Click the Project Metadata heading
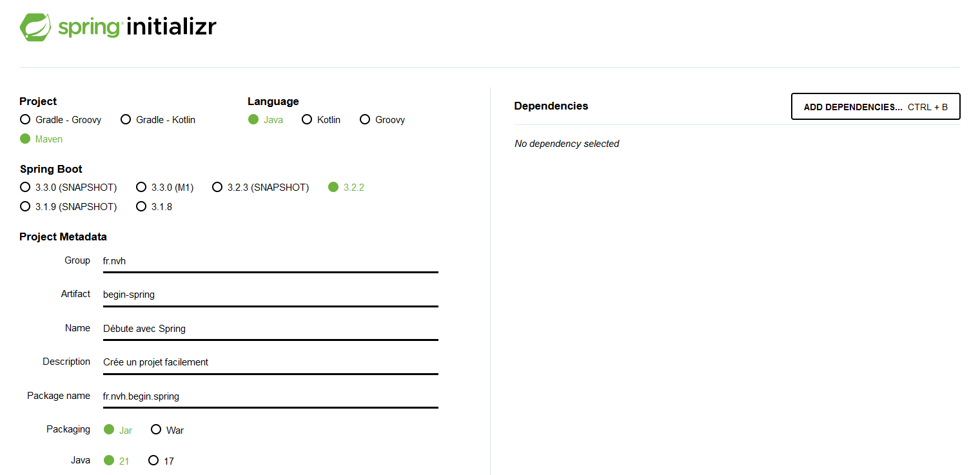The image size is (980, 475). point(63,237)
